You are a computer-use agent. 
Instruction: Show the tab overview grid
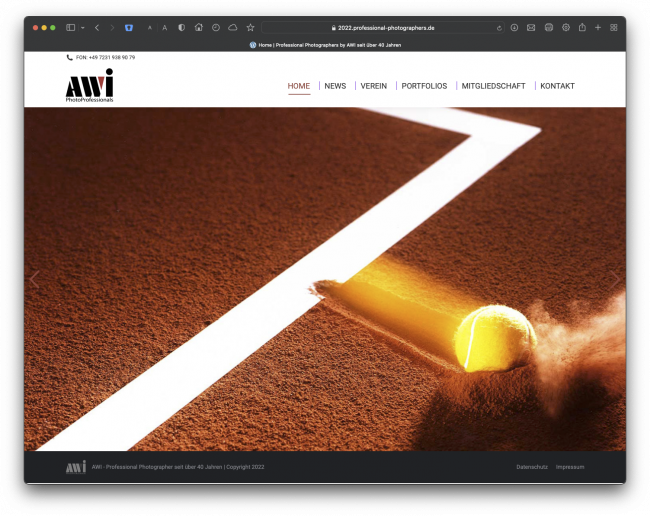click(x=613, y=28)
